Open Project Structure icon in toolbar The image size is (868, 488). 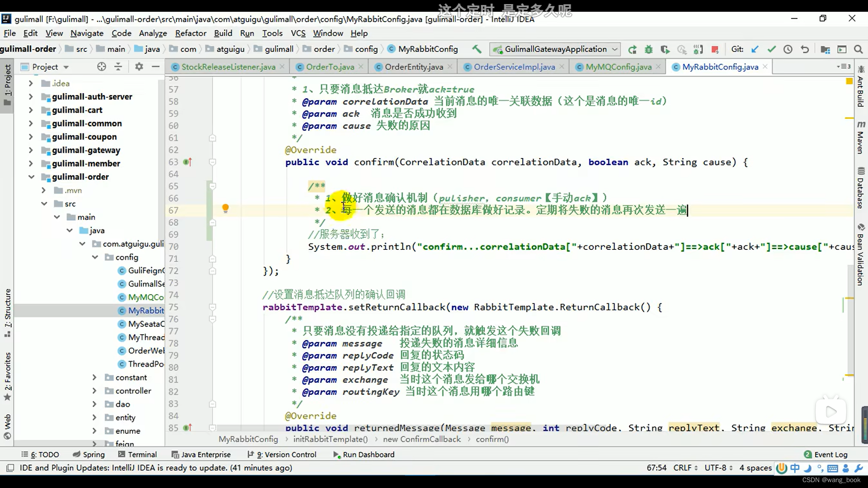tap(825, 49)
